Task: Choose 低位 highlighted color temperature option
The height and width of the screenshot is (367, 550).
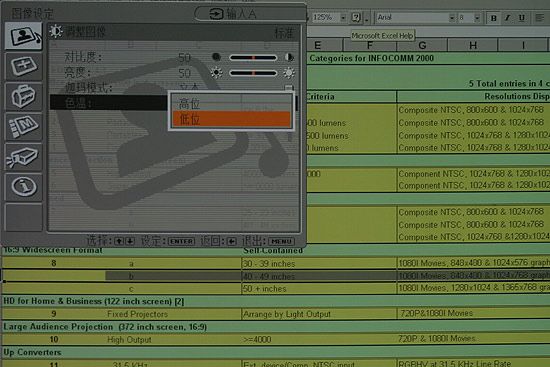Action: 231,119
